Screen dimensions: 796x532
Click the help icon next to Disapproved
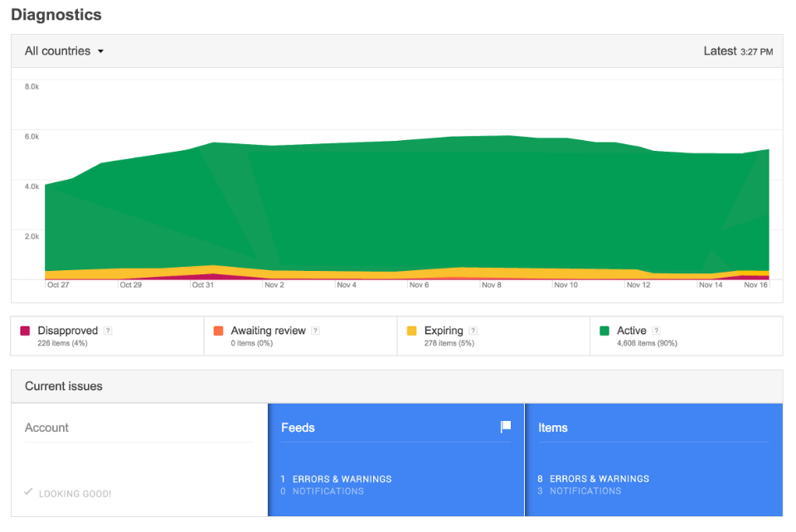108,331
